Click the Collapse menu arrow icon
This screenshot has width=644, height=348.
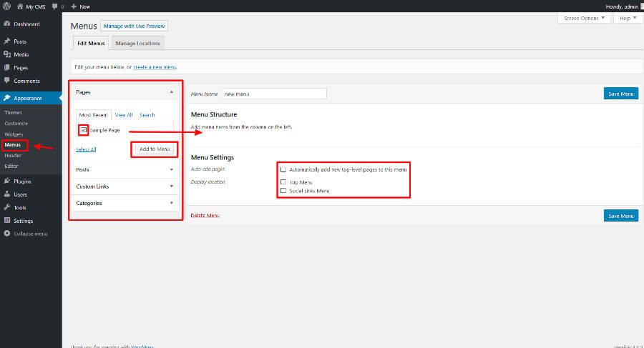pyautogui.click(x=6, y=234)
